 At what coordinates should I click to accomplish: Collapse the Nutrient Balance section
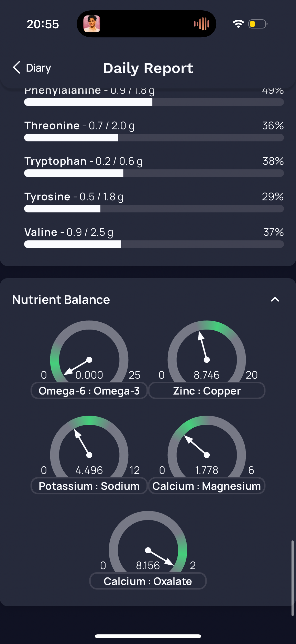coord(275,299)
